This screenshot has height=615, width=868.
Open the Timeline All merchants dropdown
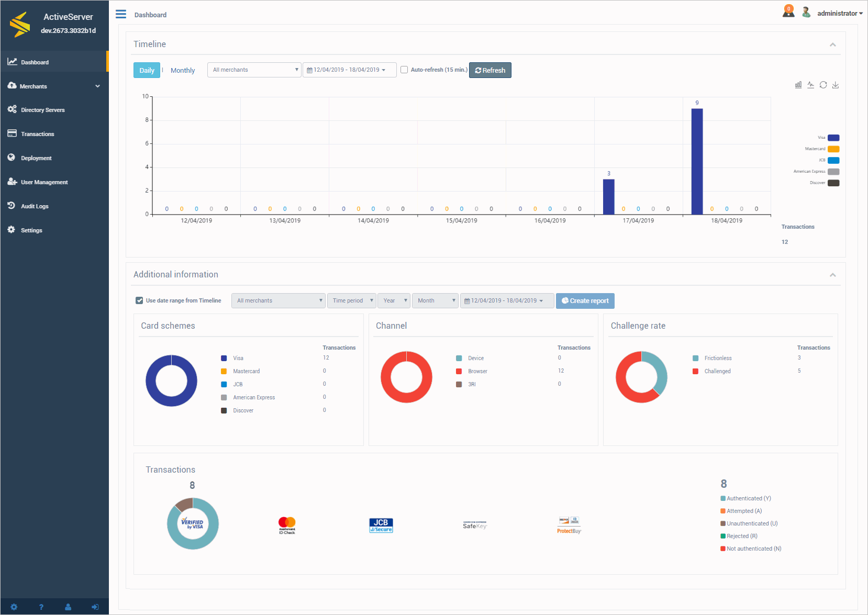[x=254, y=70]
